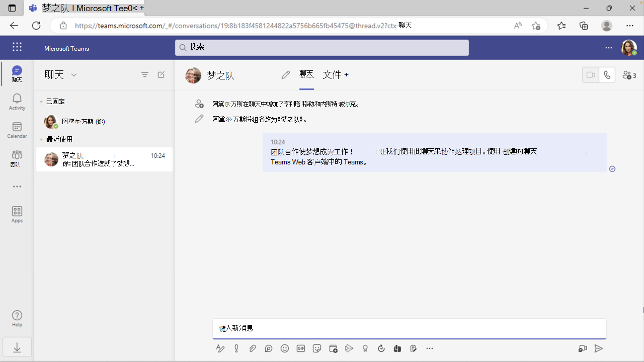Open the Apps store
This screenshot has height=362, width=644.
click(17, 215)
